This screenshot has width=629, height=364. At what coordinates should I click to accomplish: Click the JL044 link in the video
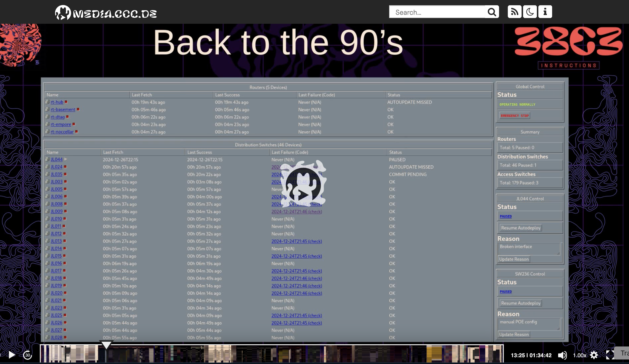pyautogui.click(x=57, y=159)
